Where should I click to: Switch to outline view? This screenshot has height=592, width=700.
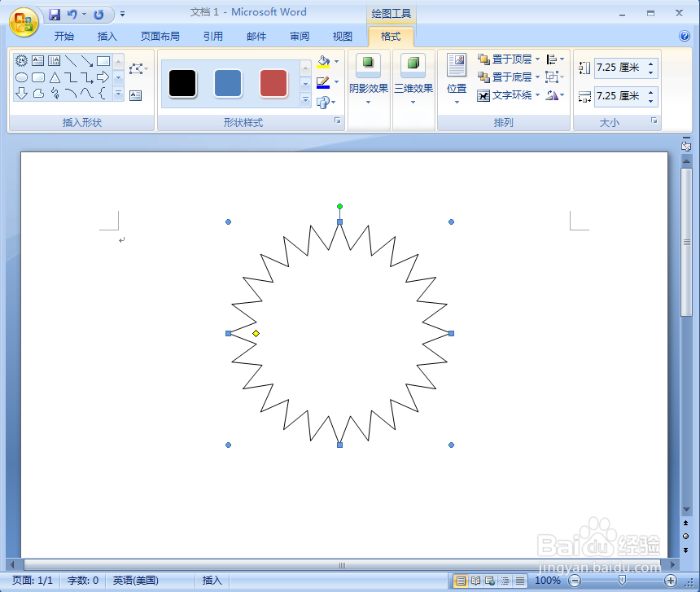pos(505,581)
